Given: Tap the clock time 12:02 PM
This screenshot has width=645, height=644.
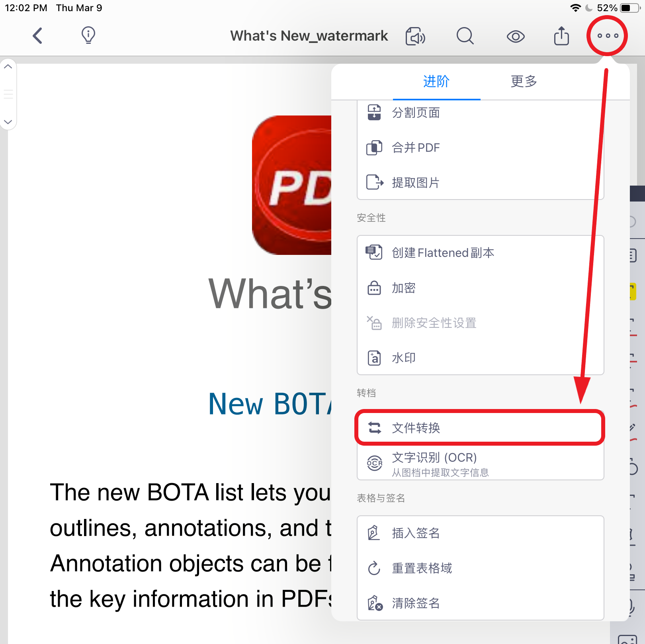Looking at the screenshot, I should pos(26,8).
